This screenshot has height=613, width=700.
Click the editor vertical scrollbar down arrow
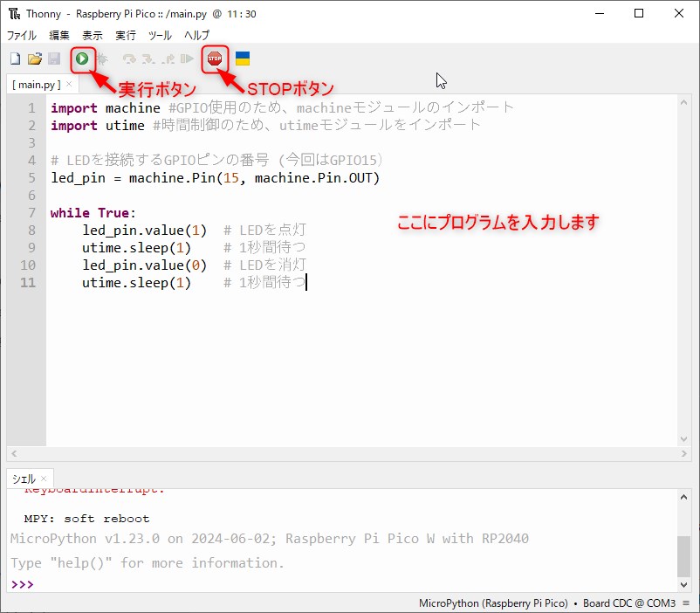[683, 439]
